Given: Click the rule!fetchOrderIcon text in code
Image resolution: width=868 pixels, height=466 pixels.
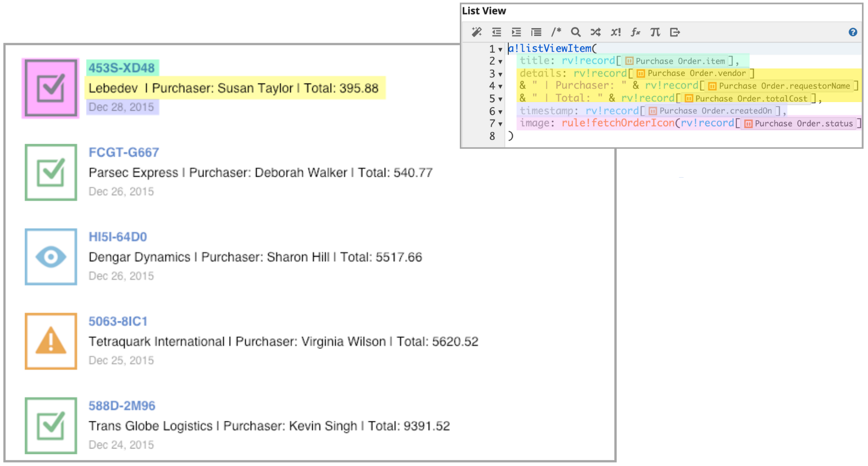Looking at the screenshot, I should (618, 123).
